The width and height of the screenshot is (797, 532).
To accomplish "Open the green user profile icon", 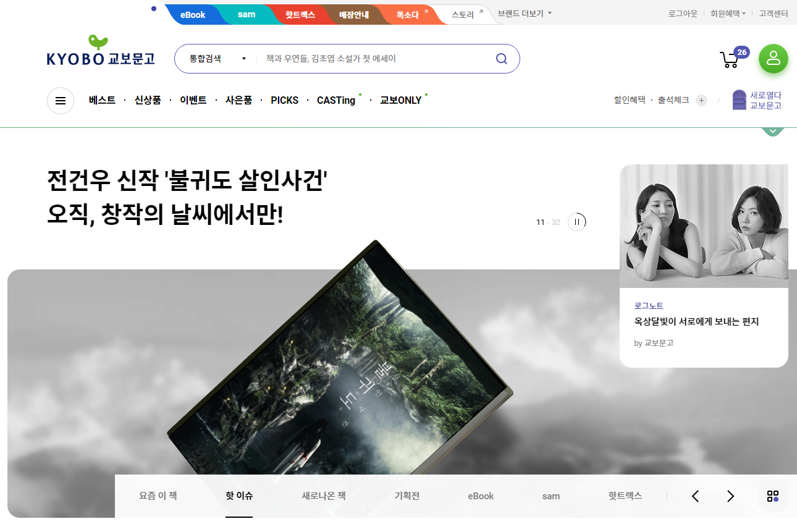I will (x=774, y=59).
